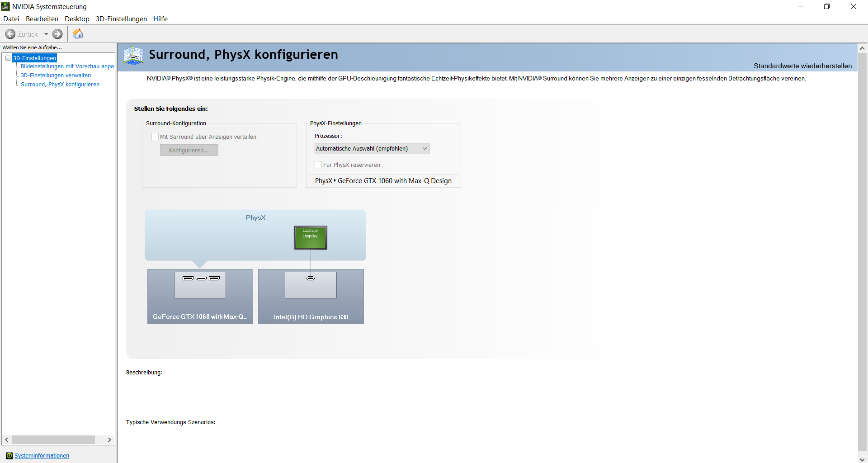Screen dimensions: 868x463
Task: Click Wählen Sie eine Aufgabe heading
Action: coord(32,47)
